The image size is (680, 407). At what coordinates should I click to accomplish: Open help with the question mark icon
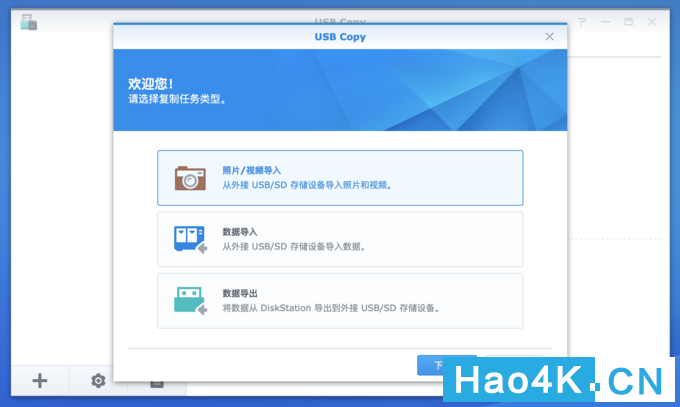582,22
